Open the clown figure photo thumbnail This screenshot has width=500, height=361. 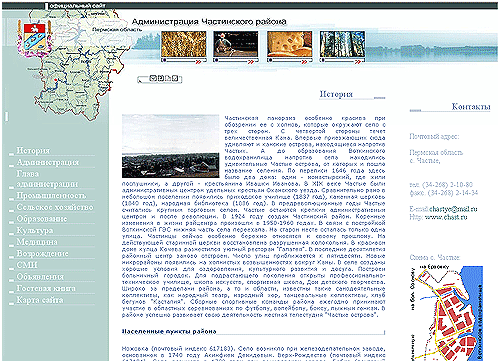pos(236,44)
